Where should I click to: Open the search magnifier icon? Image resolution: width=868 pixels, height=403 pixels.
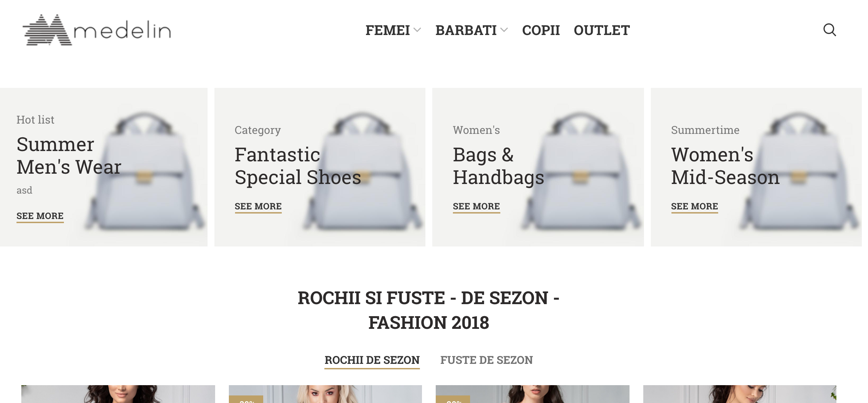pyautogui.click(x=830, y=30)
